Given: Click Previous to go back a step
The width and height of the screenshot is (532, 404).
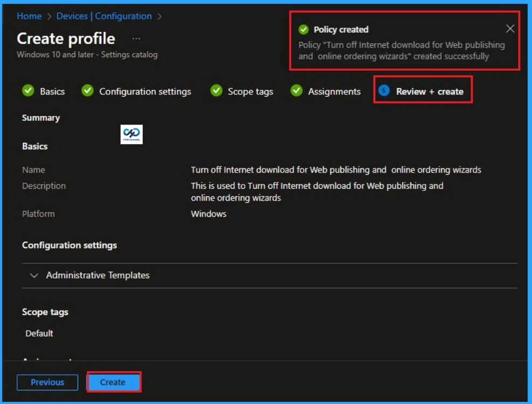Looking at the screenshot, I should [47, 382].
